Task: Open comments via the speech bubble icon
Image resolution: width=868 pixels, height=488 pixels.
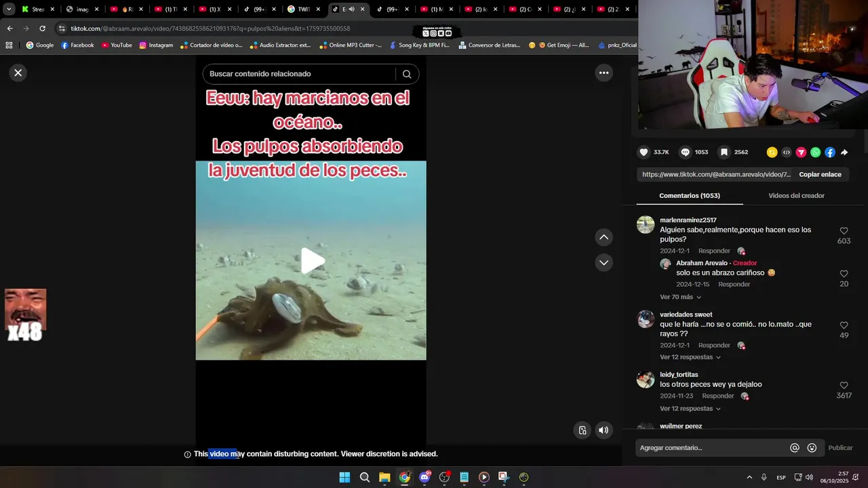Action: (x=685, y=152)
